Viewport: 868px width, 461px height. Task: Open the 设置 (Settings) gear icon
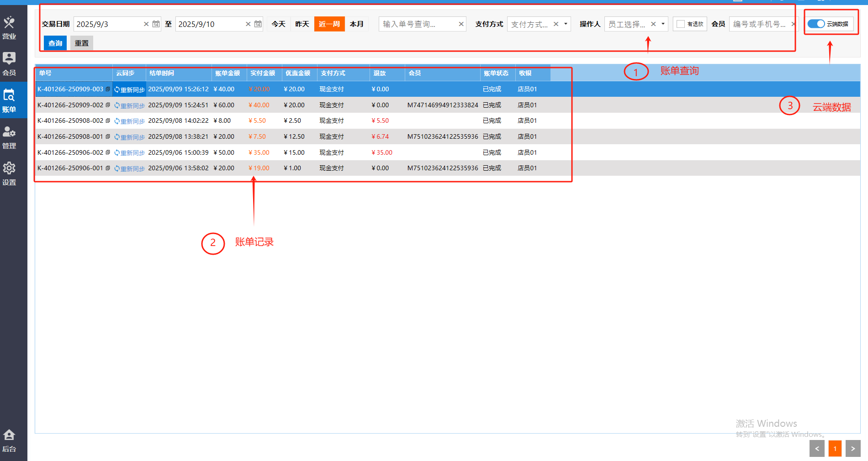[9, 173]
